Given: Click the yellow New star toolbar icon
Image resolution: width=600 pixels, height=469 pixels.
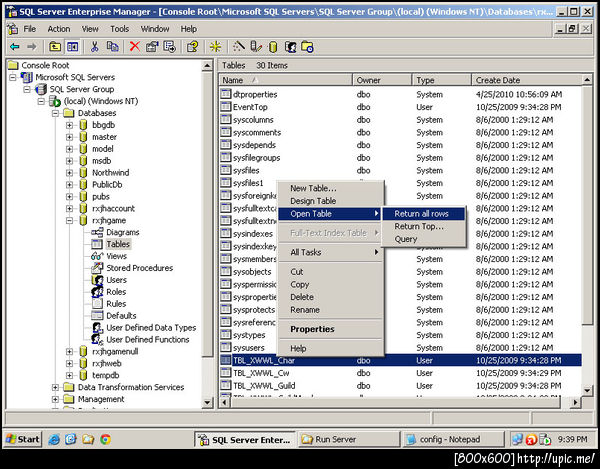Looking at the screenshot, I should click(x=216, y=46).
